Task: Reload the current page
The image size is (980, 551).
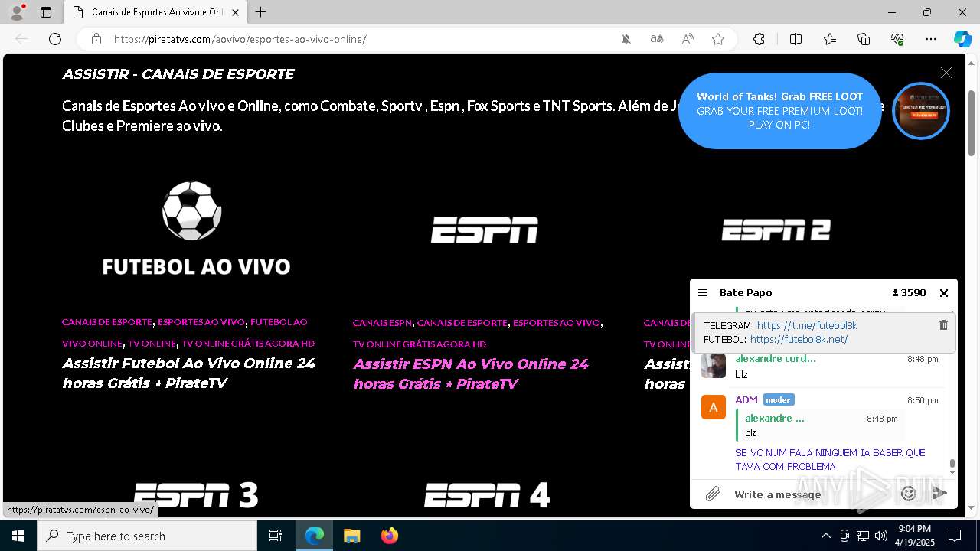Action: tap(55, 39)
